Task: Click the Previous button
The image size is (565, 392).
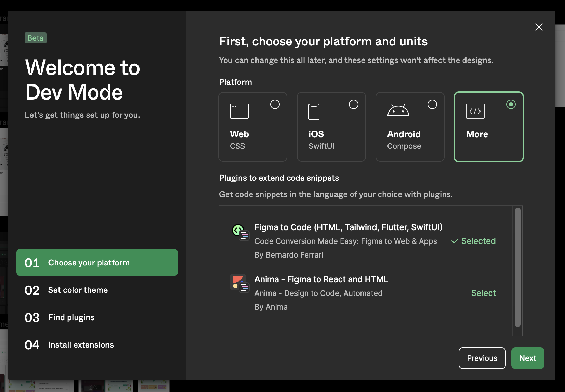Action: (x=482, y=358)
